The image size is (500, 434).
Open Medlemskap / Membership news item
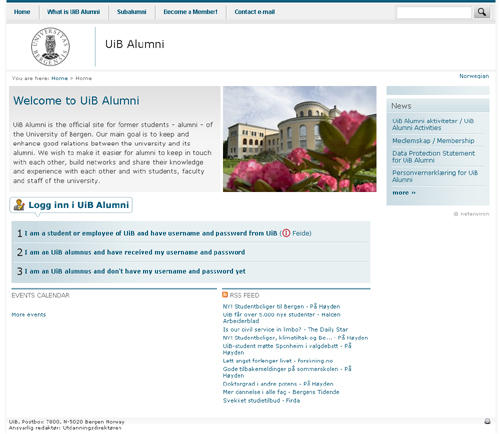(x=433, y=141)
